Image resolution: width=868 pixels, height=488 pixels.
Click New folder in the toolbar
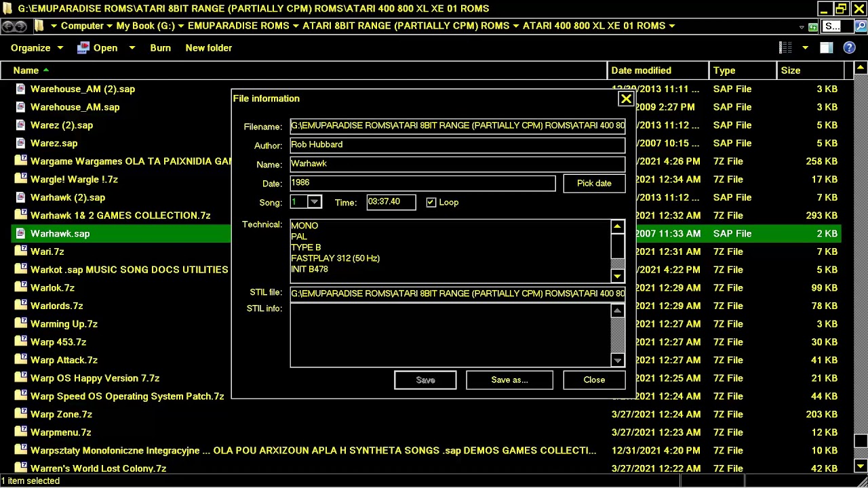pos(209,48)
